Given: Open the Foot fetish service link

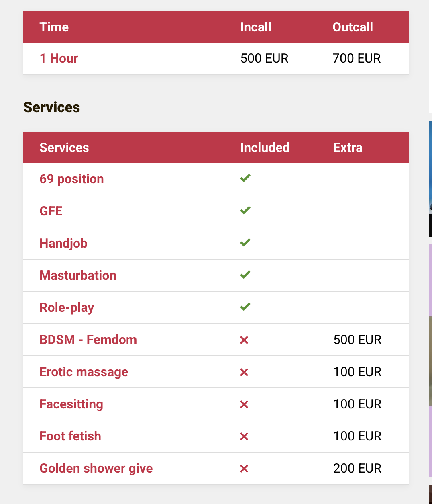Looking at the screenshot, I should 70,436.
